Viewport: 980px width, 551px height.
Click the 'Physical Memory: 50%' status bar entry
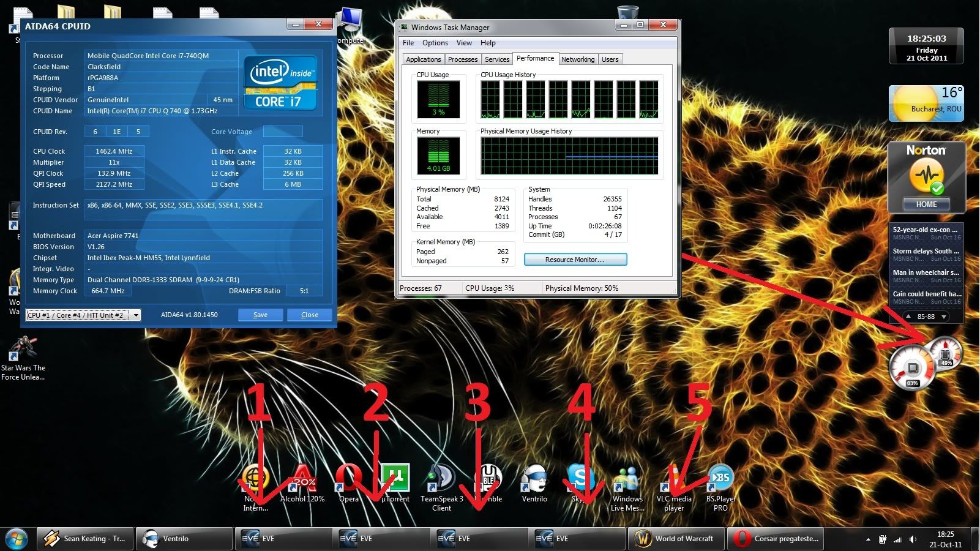point(582,288)
